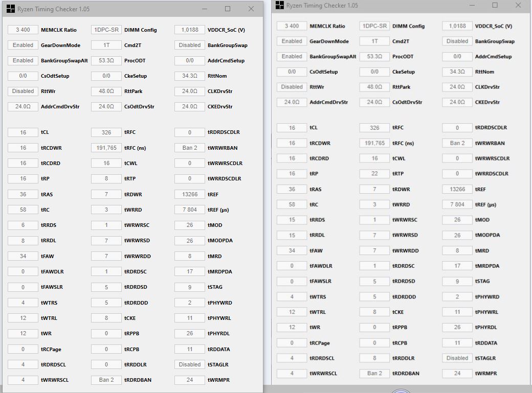Screen dimensions: 532x393
Task: Click the tRRDS value 15 in the right window
Action: coord(292,220)
